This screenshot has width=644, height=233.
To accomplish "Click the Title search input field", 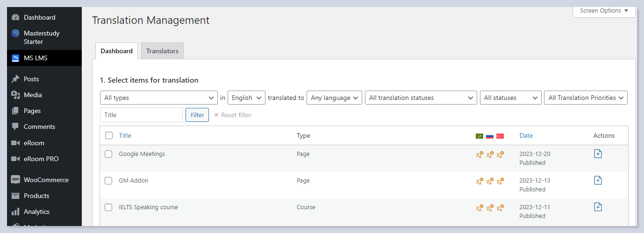I will [x=141, y=115].
